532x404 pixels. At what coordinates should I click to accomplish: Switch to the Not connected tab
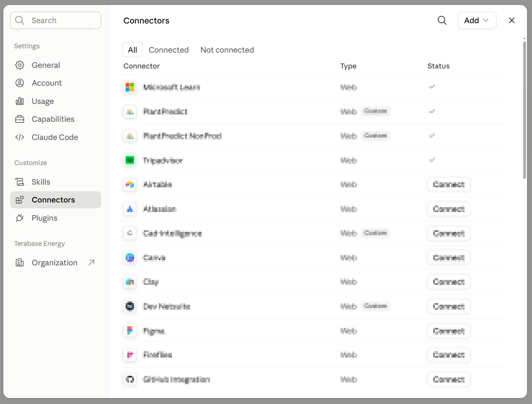[x=227, y=50]
